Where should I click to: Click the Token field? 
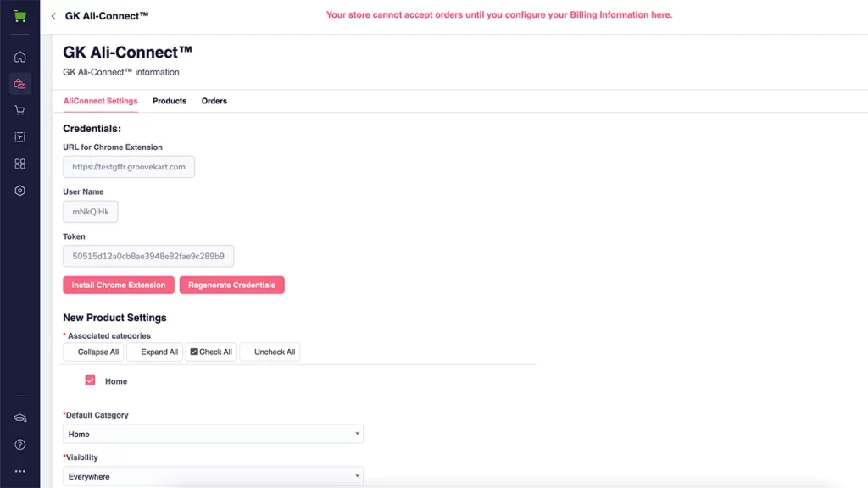[148, 256]
